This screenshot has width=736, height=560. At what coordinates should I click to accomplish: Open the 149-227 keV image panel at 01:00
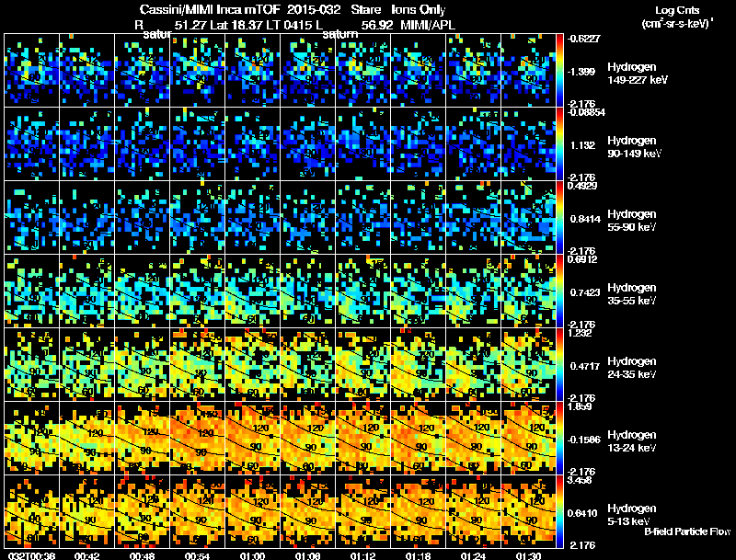pyautogui.click(x=252, y=71)
